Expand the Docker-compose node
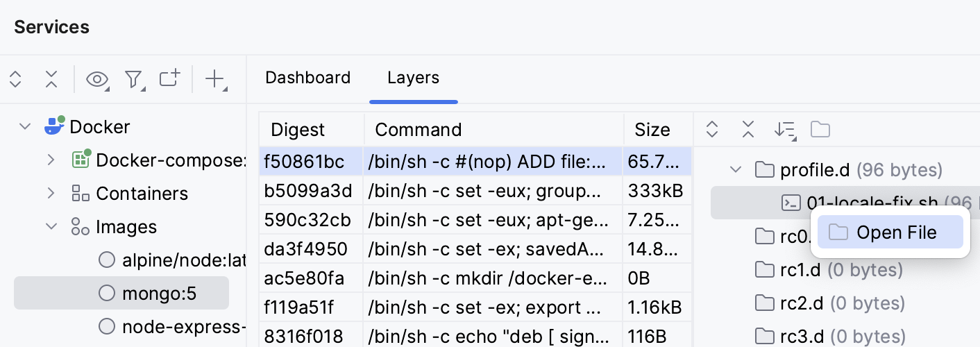The width and height of the screenshot is (980, 347). point(51,160)
